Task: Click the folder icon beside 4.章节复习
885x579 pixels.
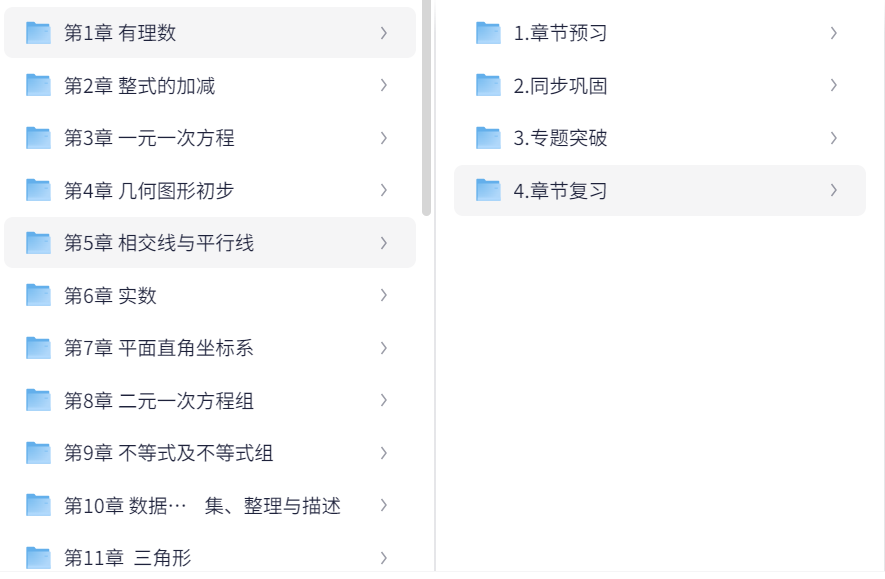Action: pyautogui.click(x=488, y=190)
